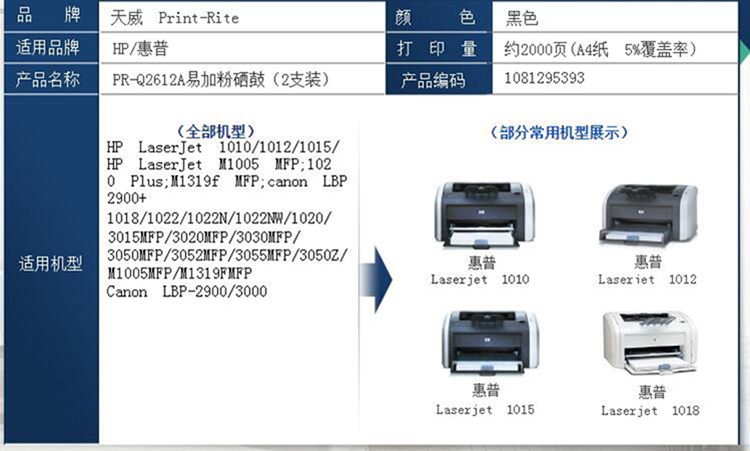Click the line 3050MFP/3052MFP/3055MFP/3050Z/
Viewport: 750px width, 451px height.
coord(228,255)
